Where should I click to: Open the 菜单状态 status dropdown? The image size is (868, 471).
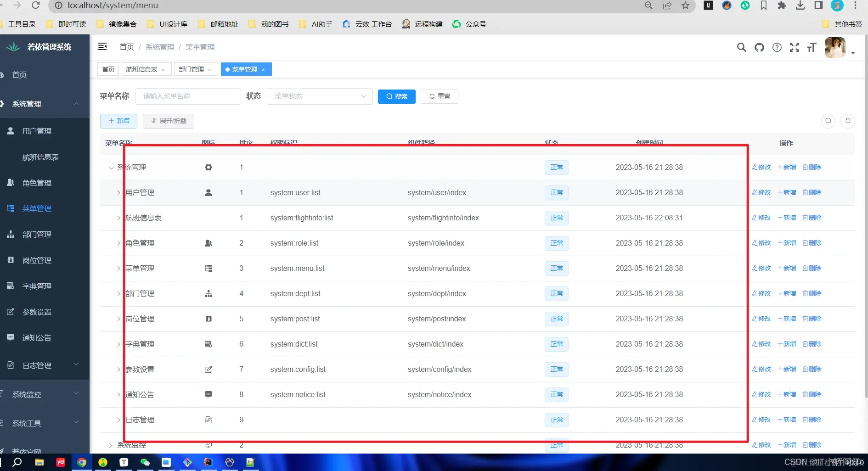[320, 96]
